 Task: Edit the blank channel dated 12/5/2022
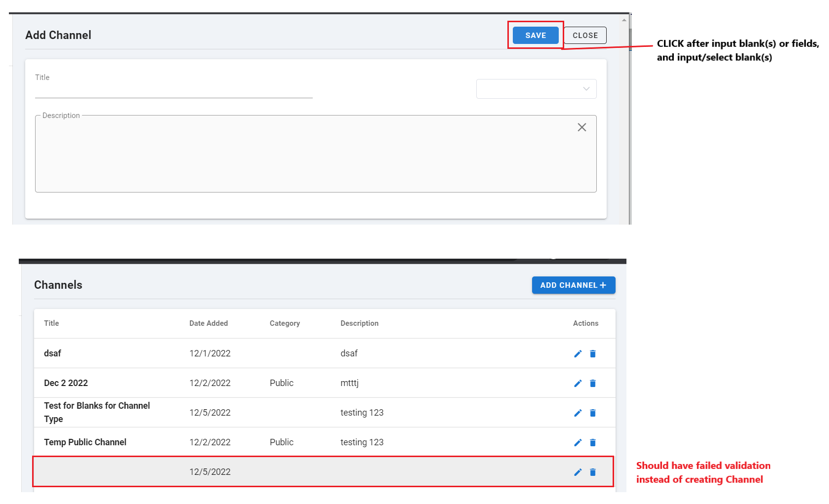click(x=578, y=472)
